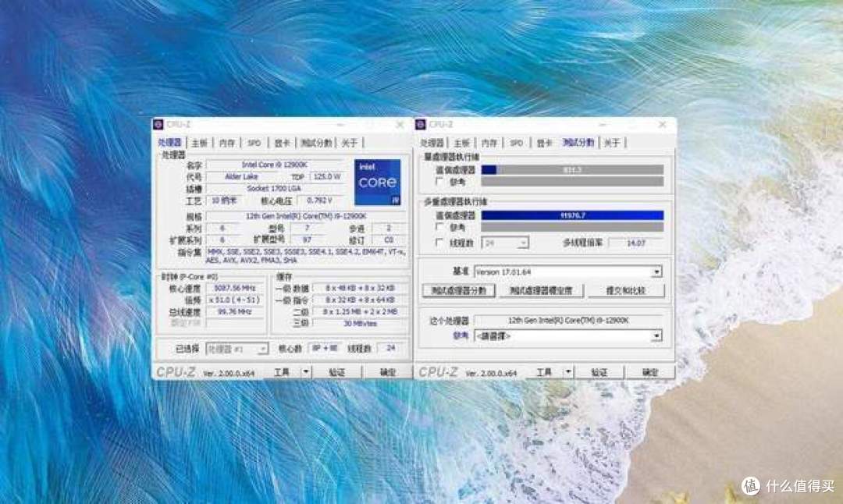This screenshot has width=843, height=504.
Task: Click the 规格 field 12th Gen Intel(R) Core(TM) i9-12900K
Action: click(x=307, y=216)
